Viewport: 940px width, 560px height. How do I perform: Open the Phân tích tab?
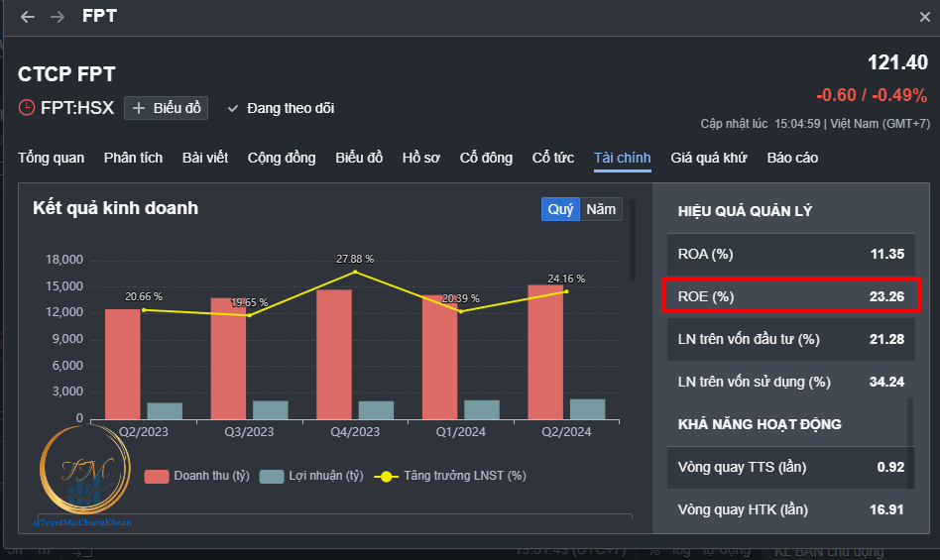(133, 158)
